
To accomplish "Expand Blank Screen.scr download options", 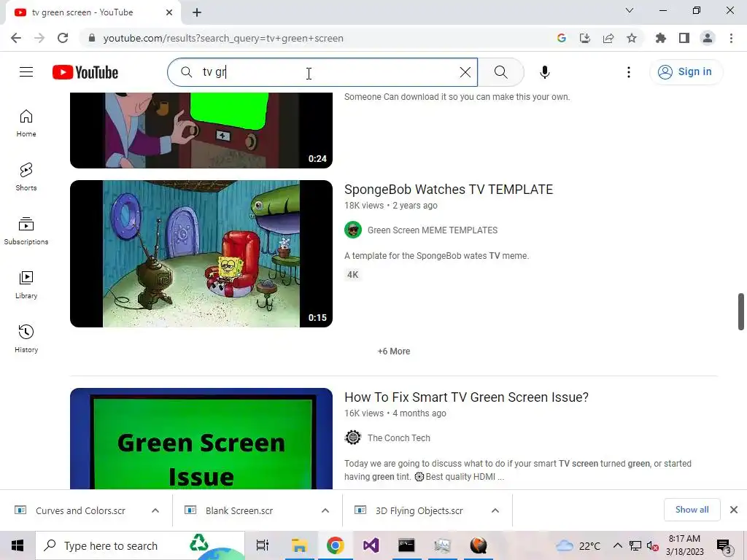I will click(325, 510).
